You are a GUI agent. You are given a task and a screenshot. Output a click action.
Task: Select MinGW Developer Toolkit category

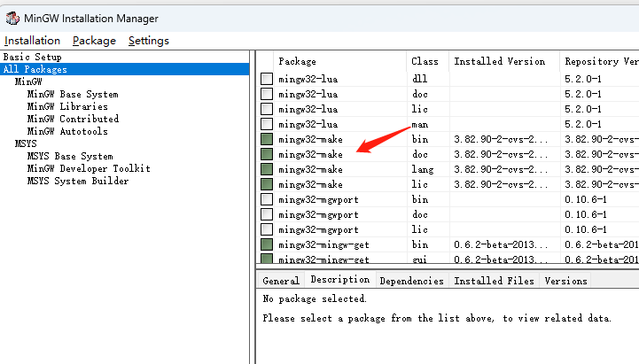(x=89, y=168)
